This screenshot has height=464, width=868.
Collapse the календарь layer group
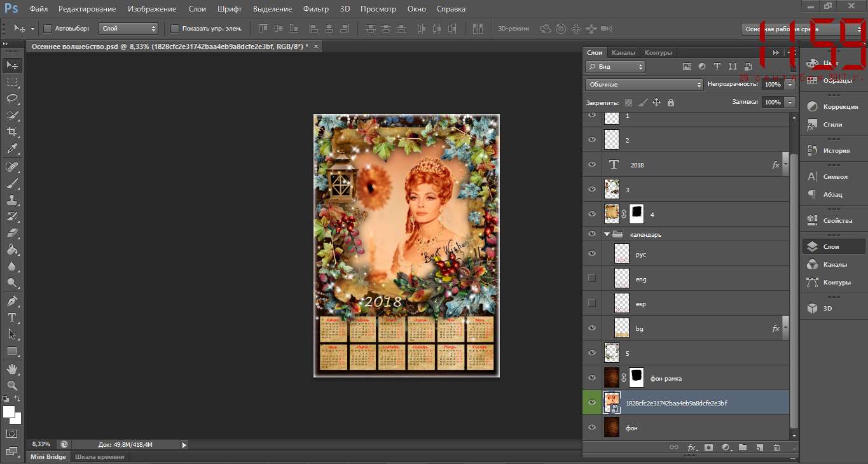607,234
